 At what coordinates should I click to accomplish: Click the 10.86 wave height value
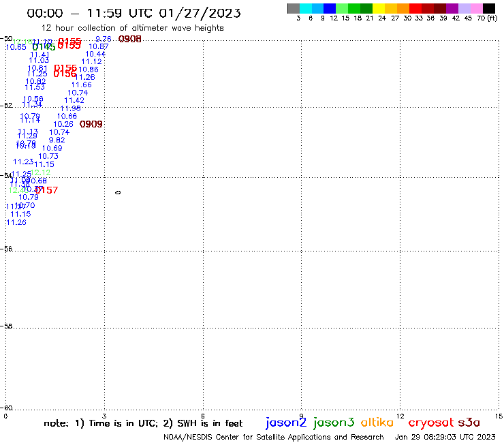pyautogui.click(x=89, y=70)
